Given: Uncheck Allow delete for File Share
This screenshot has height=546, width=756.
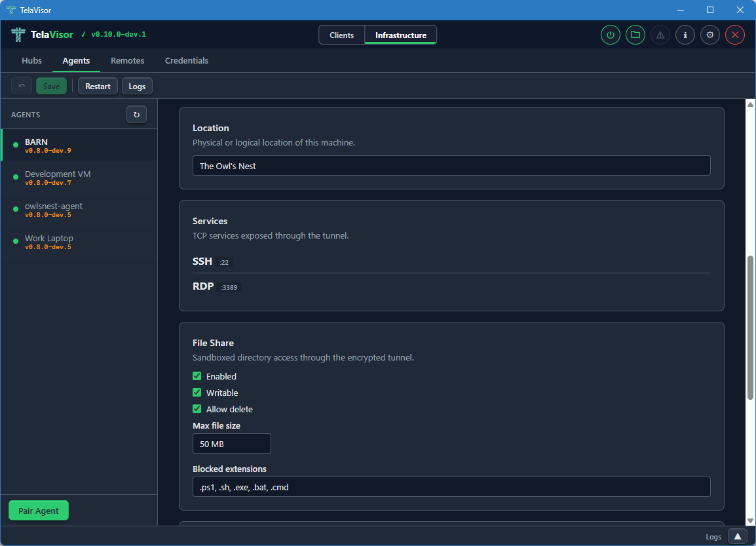Looking at the screenshot, I should pos(197,408).
